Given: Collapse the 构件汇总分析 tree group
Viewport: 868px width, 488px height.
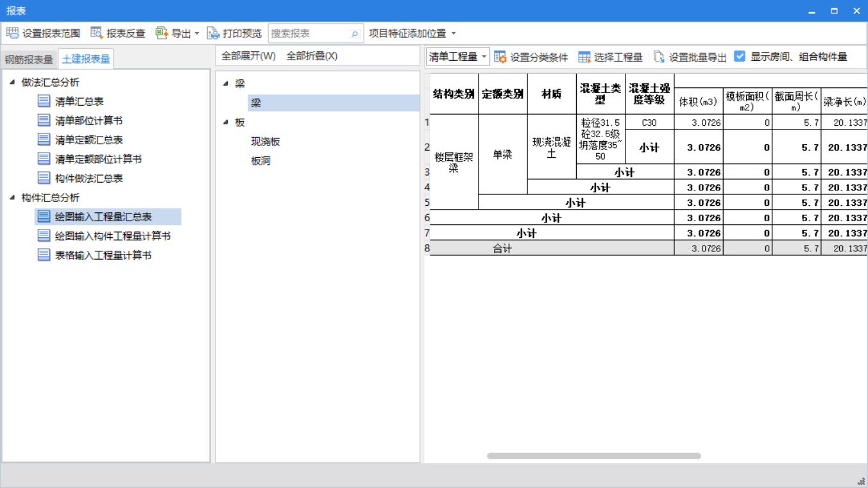Looking at the screenshot, I should click(x=12, y=198).
